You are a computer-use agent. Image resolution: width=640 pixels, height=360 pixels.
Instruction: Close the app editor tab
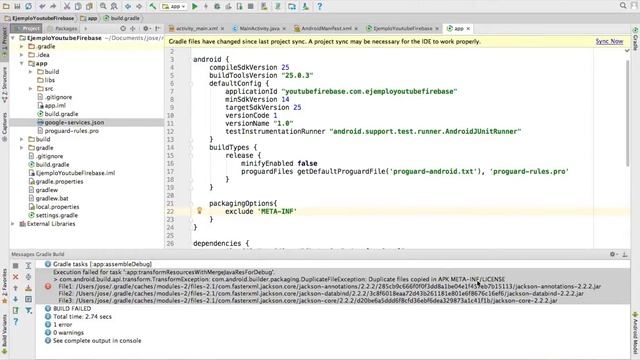pyautogui.click(x=468, y=29)
